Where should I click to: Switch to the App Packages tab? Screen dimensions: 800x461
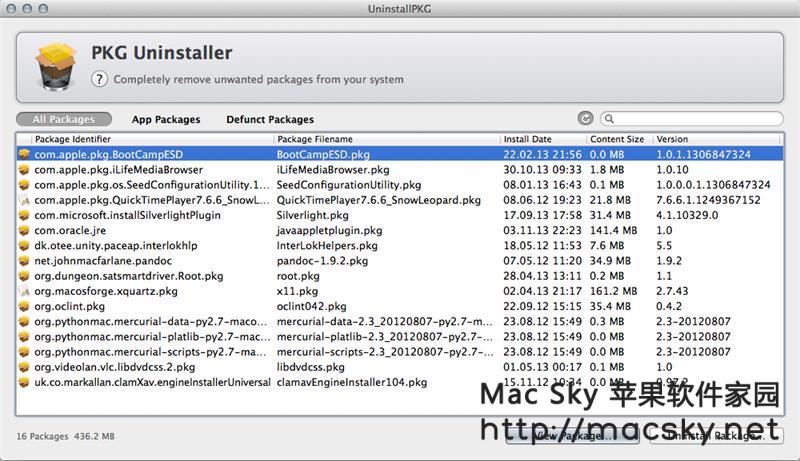tap(166, 119)
